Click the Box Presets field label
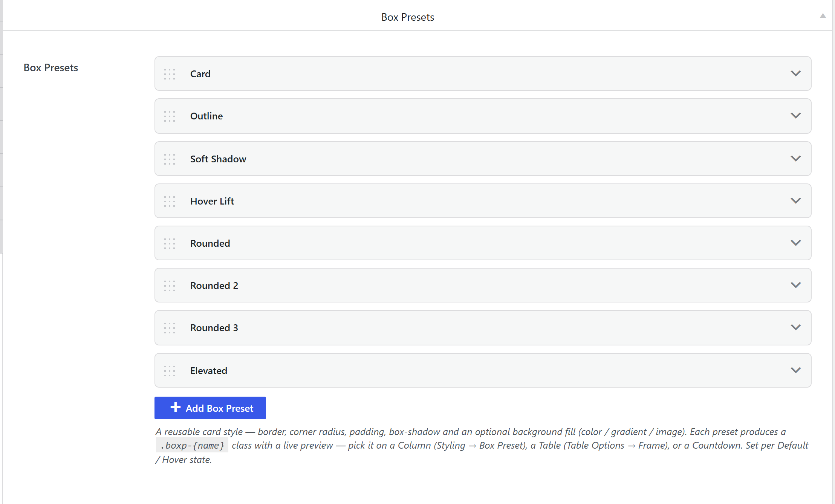 tap(51, 68)
